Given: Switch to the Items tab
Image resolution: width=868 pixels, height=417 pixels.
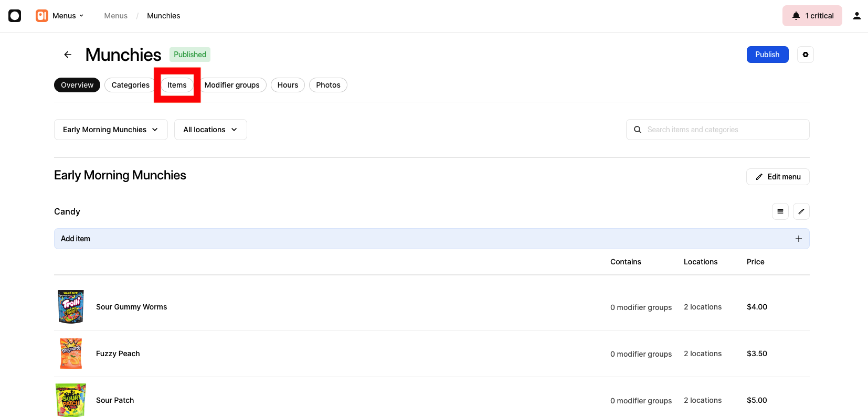Looking at the screenshot, I should 177,85.
